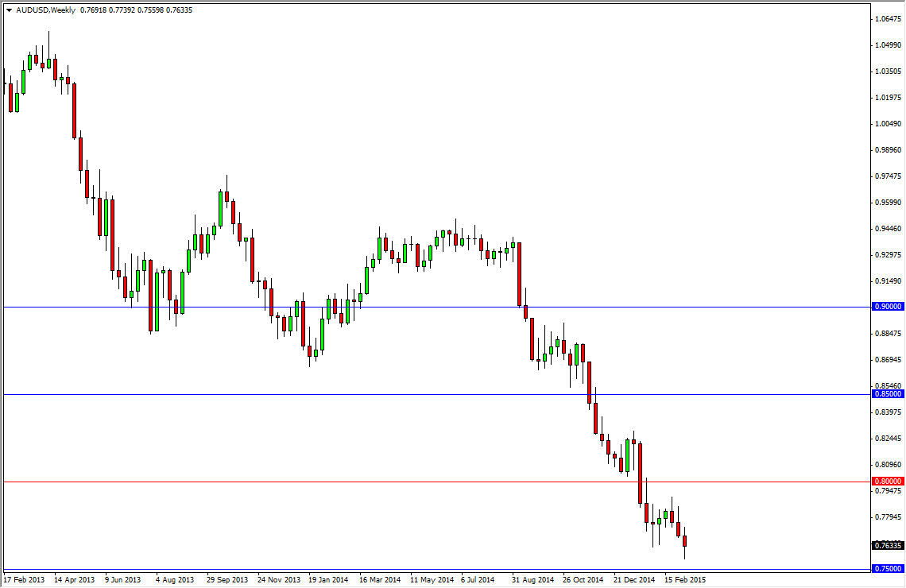
Task: Select the OHLC price readout 0.76918
Action: tap(92, 10)
